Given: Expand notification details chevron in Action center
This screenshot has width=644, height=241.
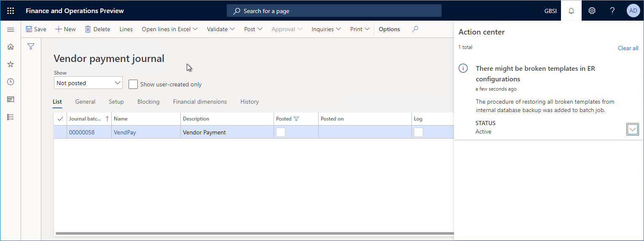Looking at the screenshot, I should point(633,130).
